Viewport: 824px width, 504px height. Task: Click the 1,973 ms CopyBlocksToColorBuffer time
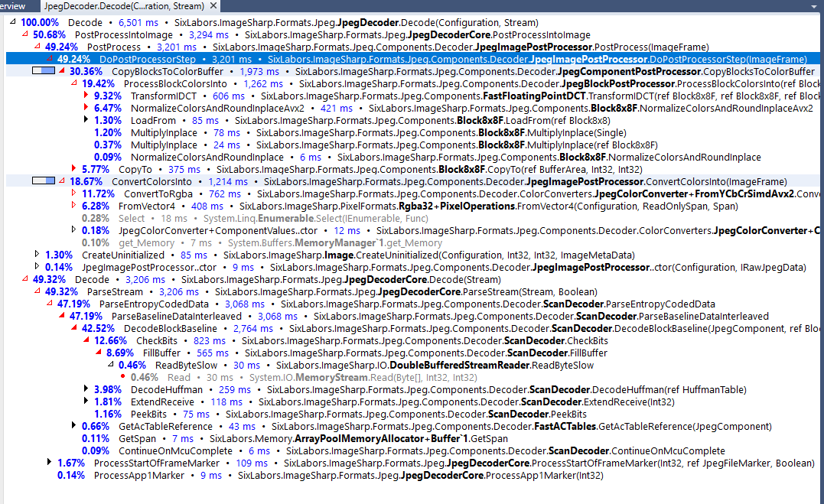(259, 71)
